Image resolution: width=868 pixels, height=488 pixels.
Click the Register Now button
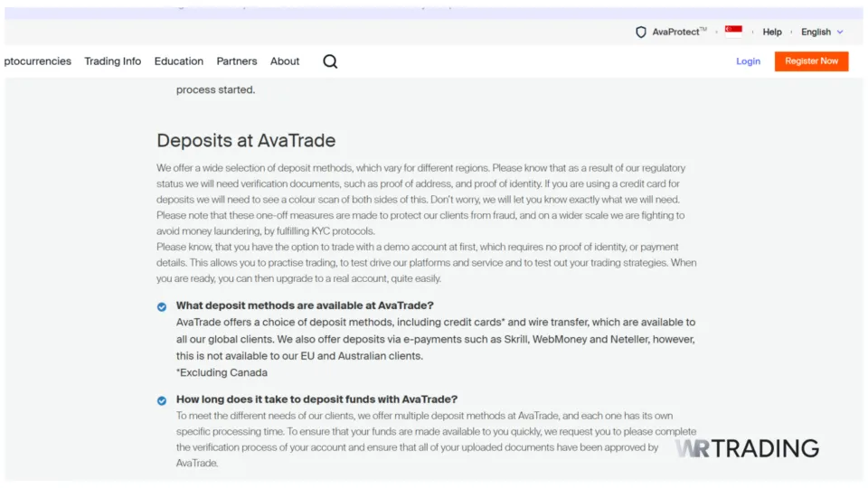(811, 61)
